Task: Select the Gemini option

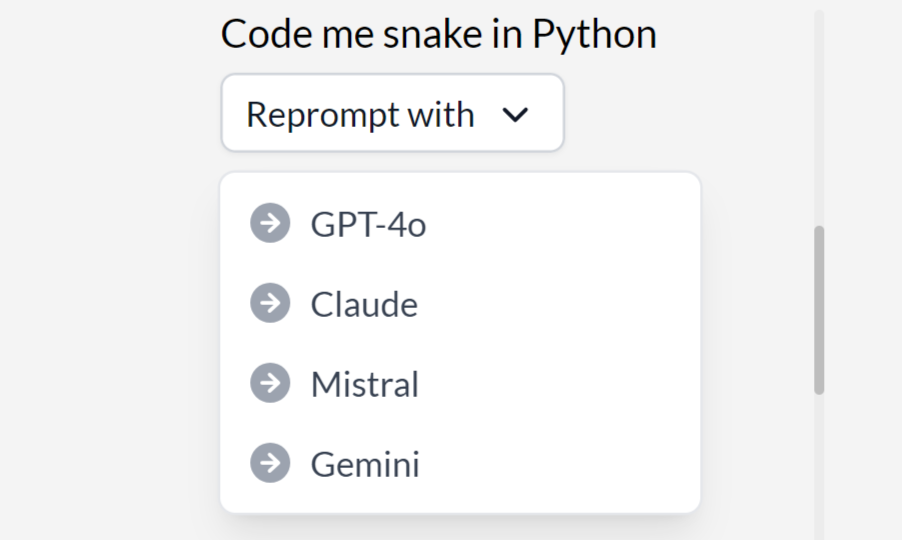Action: pos(365,464)
